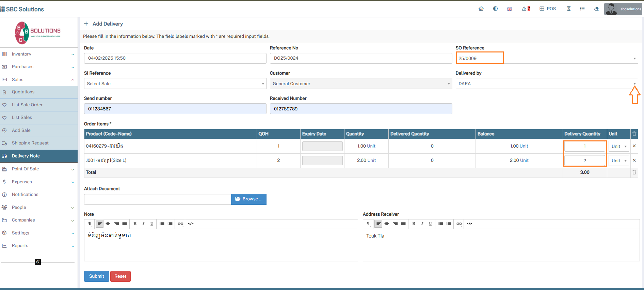
Task: Click the hourglass icon in top bar
Action: 569,9
